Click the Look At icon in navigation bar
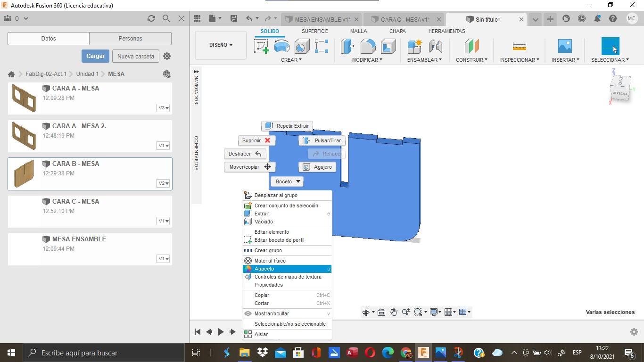 pyautogui.click(x=381, y=312)
